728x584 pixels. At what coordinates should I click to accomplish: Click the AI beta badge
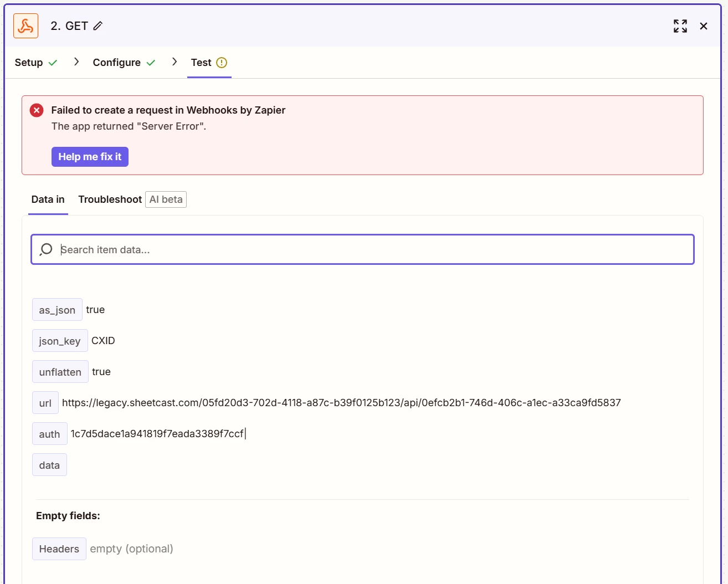coord(166,199)
